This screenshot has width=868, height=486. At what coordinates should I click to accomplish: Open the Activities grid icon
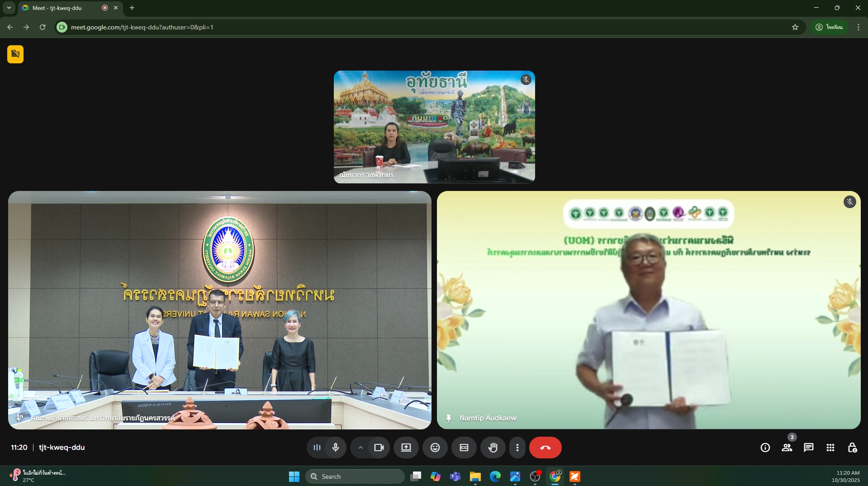(830, 448)
